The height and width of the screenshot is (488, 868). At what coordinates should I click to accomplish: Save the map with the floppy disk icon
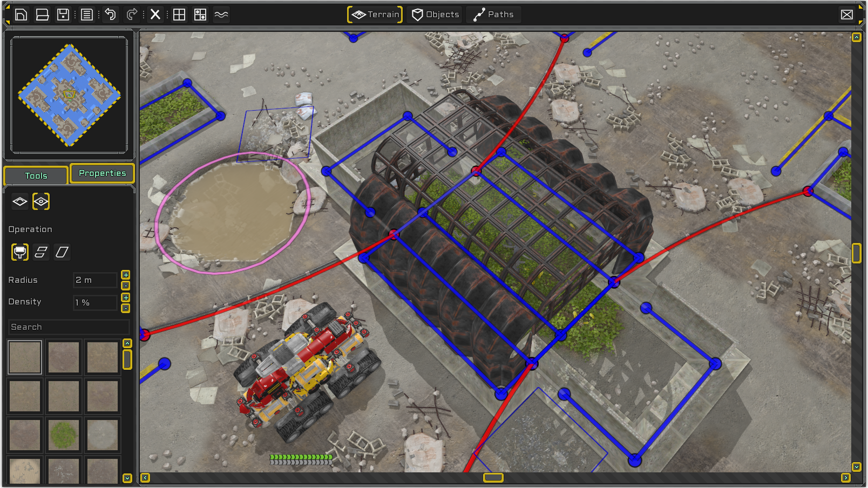[63, 15]
